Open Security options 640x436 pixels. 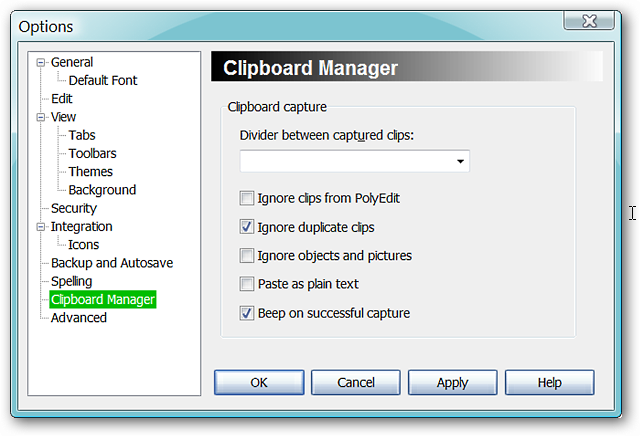coord(74,208)
